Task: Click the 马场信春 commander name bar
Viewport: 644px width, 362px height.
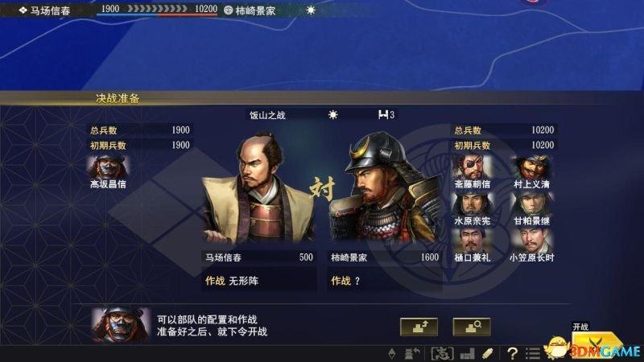Action: coord(258,257)
